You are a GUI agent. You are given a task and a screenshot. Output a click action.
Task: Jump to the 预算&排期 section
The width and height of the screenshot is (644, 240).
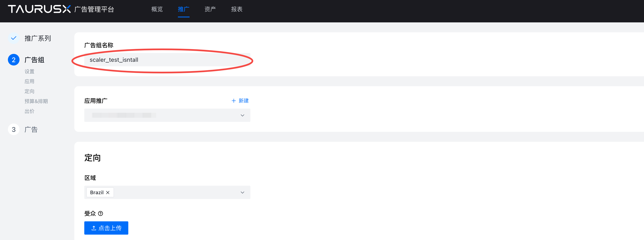pyautogui.click(x=36, y=101)
